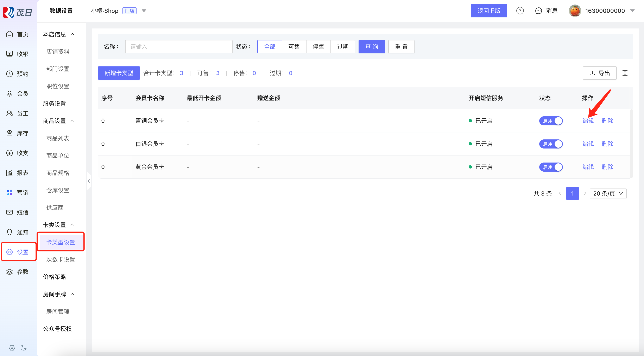Open the 收银 cashier sidebar icon
This screenshot has width=644, height=356.
pyautogui.click(x=10, y=54)
